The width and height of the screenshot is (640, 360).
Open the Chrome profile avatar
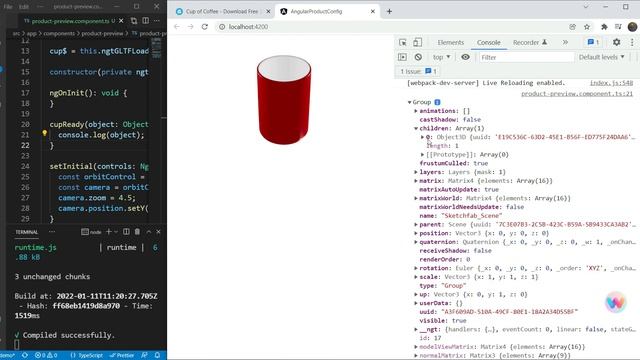pos(632,27)
